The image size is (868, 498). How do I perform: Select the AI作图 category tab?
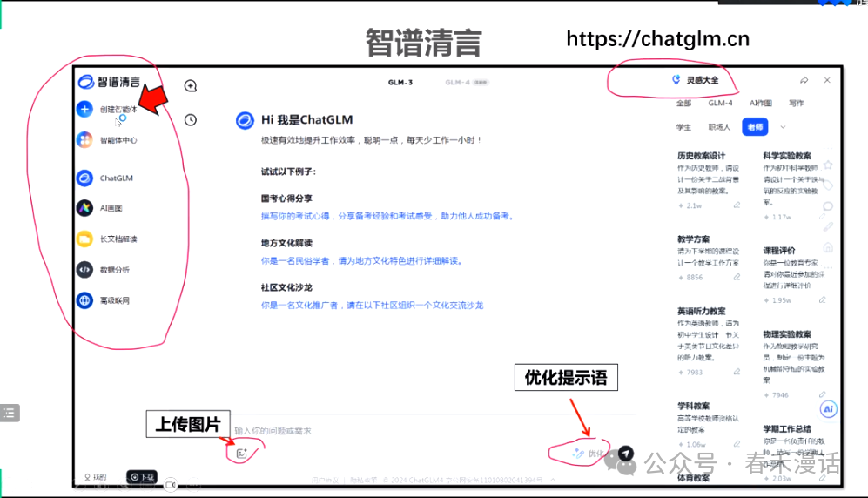click(761, 103)
